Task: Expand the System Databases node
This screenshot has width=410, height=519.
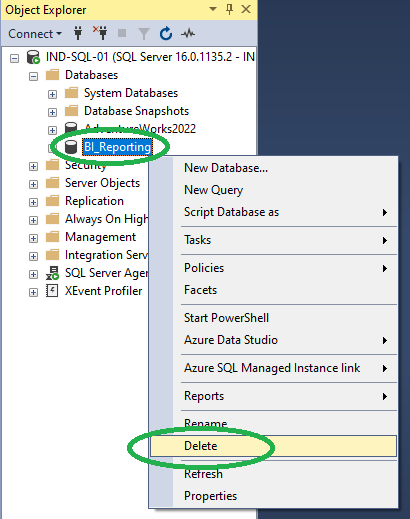Action: pyautogui.click(x=52, y=94)
